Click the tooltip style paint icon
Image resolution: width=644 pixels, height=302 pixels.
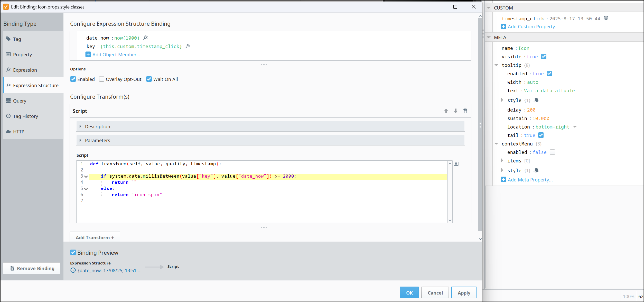pyautogui.click(x=536, y=100)
